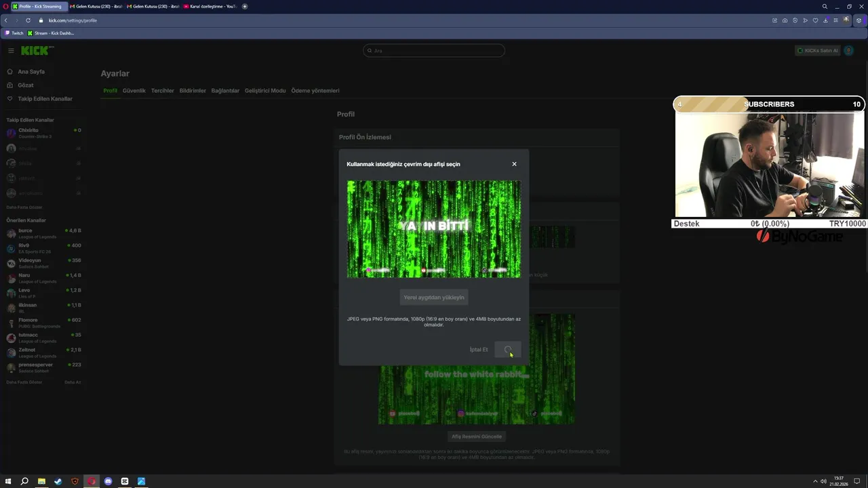Open the Videoyun recommended channel
This screenshot has height=488, width=868.
tap(43, 263)
